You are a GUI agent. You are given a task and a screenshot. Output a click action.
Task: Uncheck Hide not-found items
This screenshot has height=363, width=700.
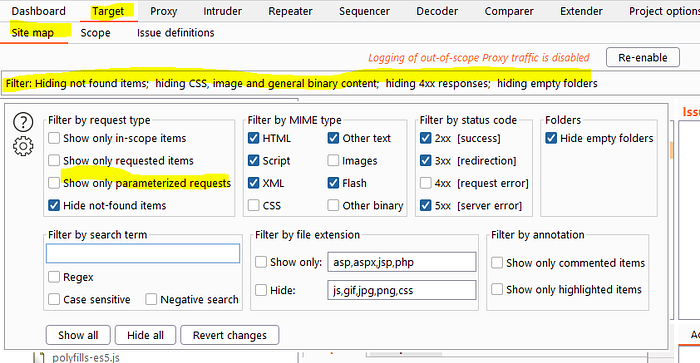(54, 205)
